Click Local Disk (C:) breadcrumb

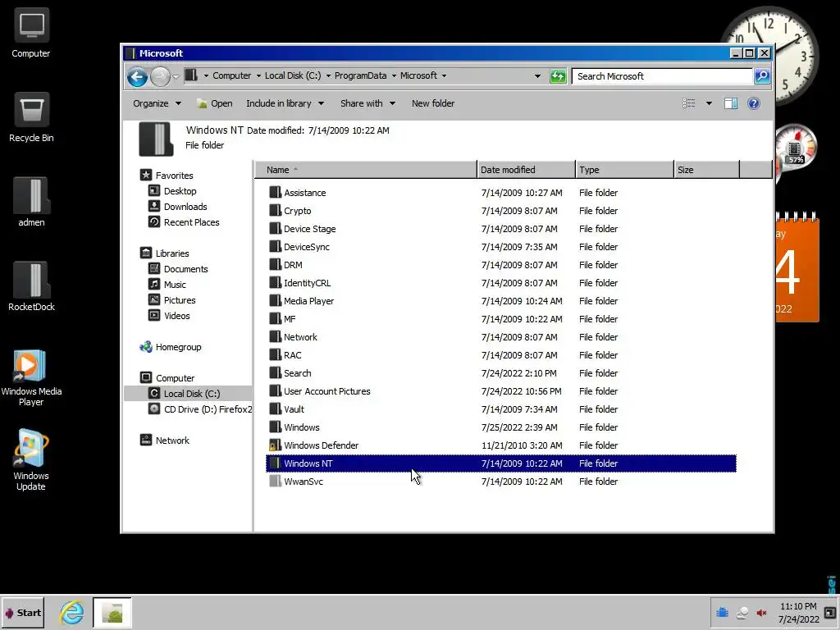tap(293, 75)
